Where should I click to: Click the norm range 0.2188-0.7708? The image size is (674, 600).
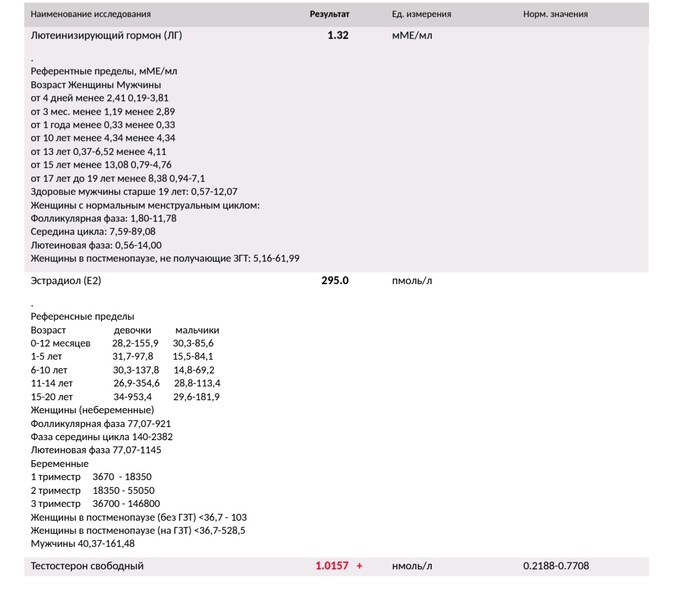point(556,566)
